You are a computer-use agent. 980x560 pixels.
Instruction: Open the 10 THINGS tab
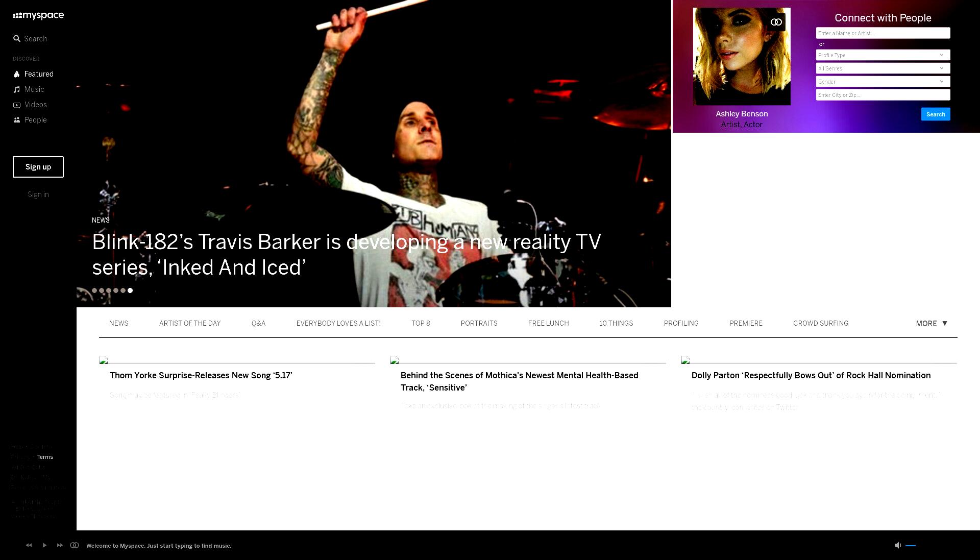click(616, 324)
